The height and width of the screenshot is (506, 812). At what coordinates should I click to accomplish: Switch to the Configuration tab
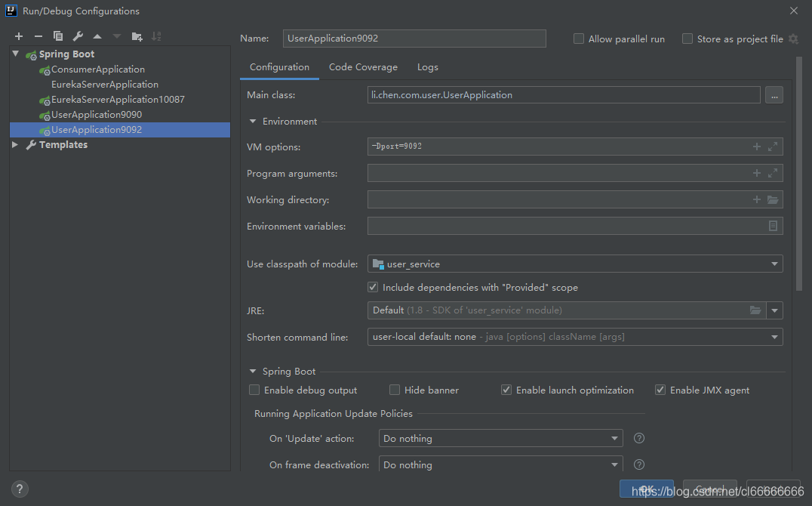point(280,67)
